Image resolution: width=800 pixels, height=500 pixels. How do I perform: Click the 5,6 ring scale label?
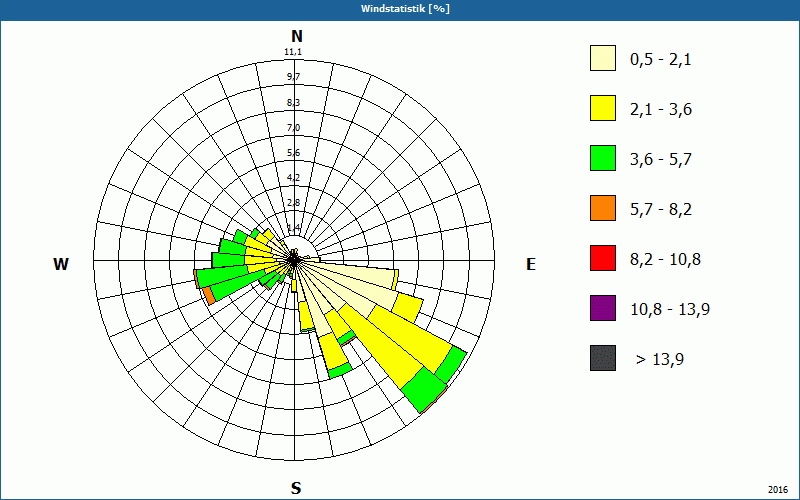point(293,153)
